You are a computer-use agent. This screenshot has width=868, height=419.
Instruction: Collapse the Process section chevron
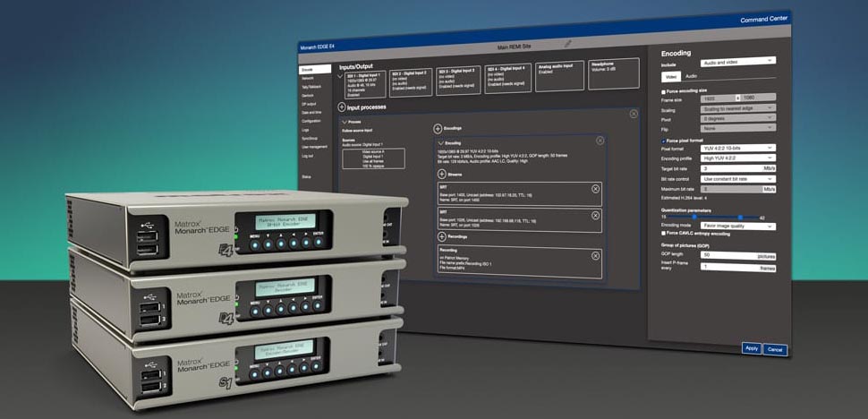345,121
